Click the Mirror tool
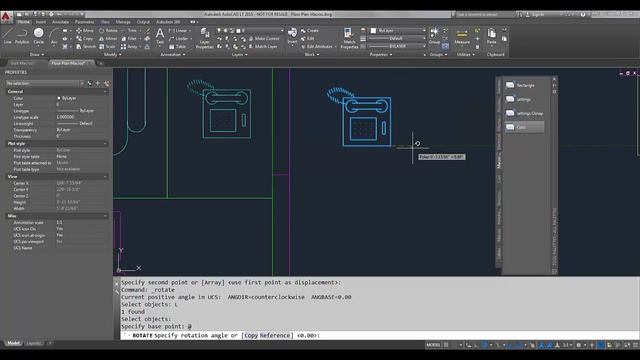The height and width of the screenshot is (360, 640). point(108,39)
